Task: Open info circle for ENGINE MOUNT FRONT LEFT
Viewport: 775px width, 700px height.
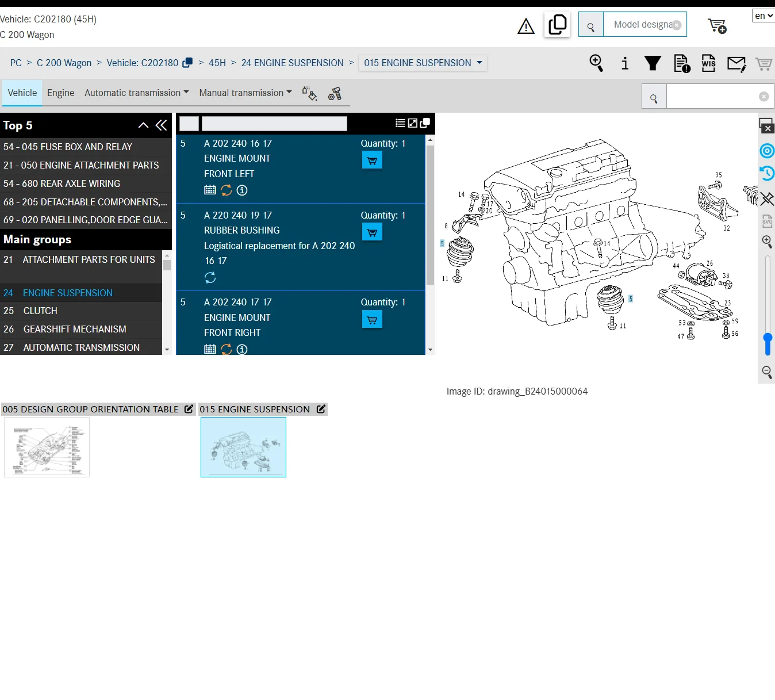Action: click(x=242, y=190)
